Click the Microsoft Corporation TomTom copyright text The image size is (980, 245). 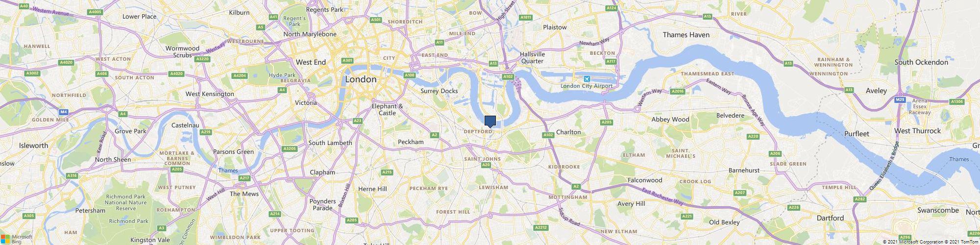coord(930,242)
